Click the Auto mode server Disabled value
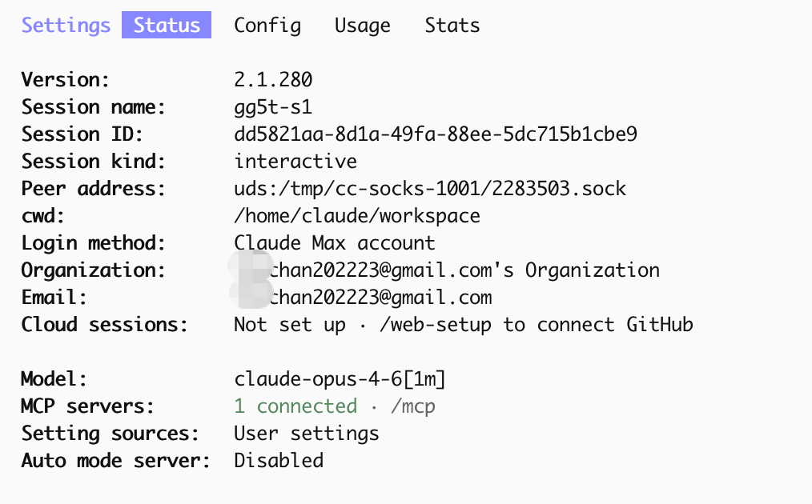The image size is (812, 504). pyautogui.click(x=279, y=461)
